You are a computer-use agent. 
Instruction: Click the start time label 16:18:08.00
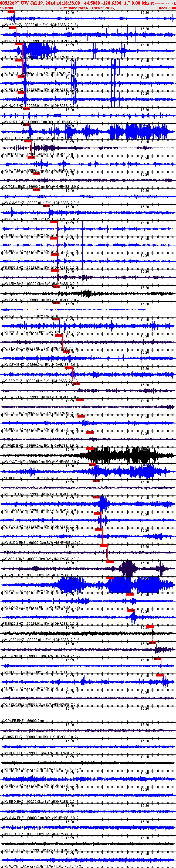(x=9, y=8)
